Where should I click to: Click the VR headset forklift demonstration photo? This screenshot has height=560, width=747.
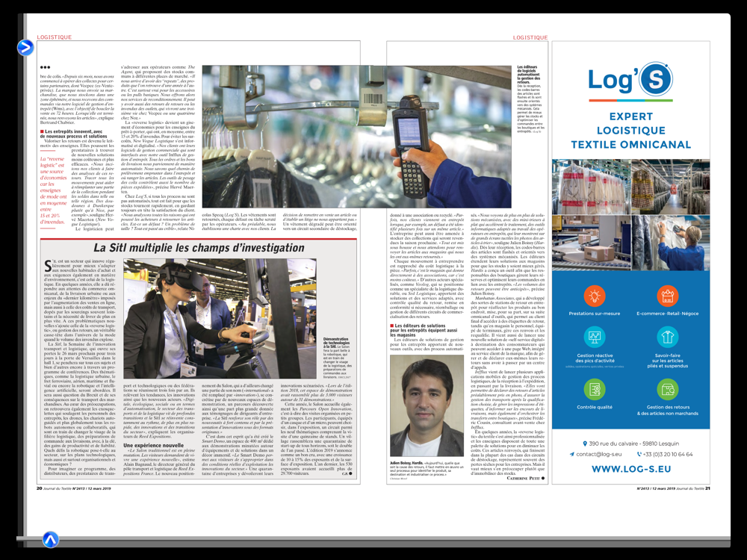tap(220, 319)
